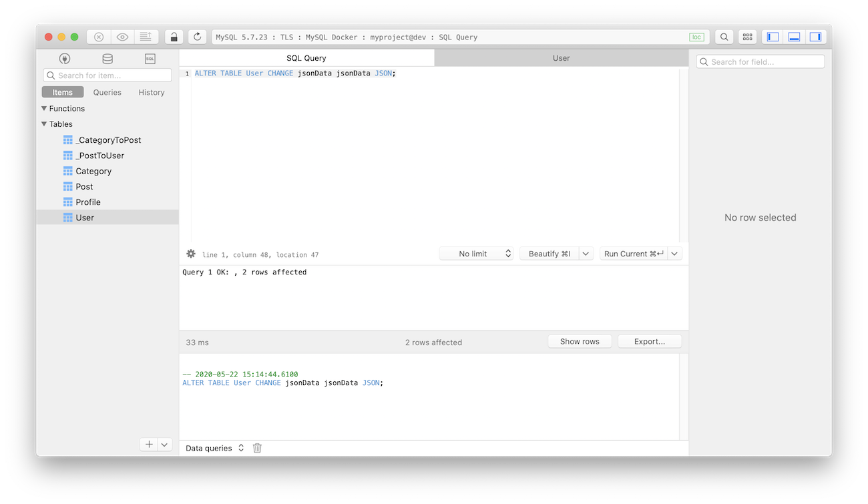This screenshot has width=868, height=504.
Task: Toggle the left sidebar panel
Action: [x=773, y=37]
